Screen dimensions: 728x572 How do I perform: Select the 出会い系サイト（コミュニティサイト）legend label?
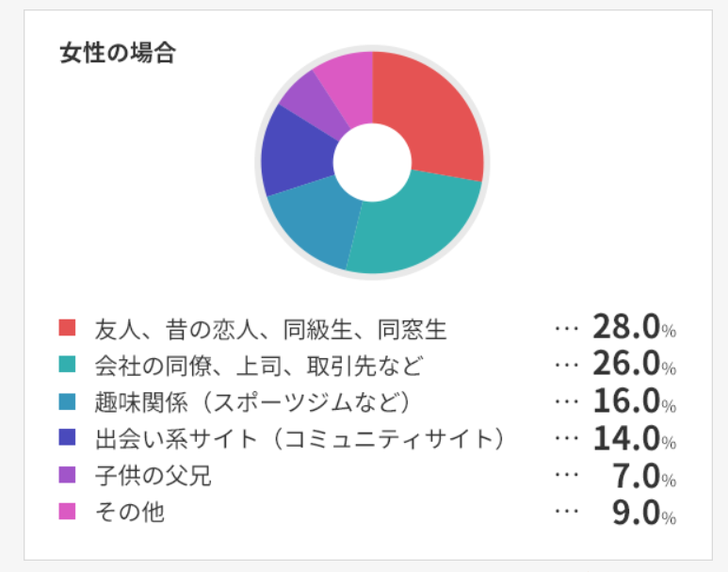(x=301, y=439)
